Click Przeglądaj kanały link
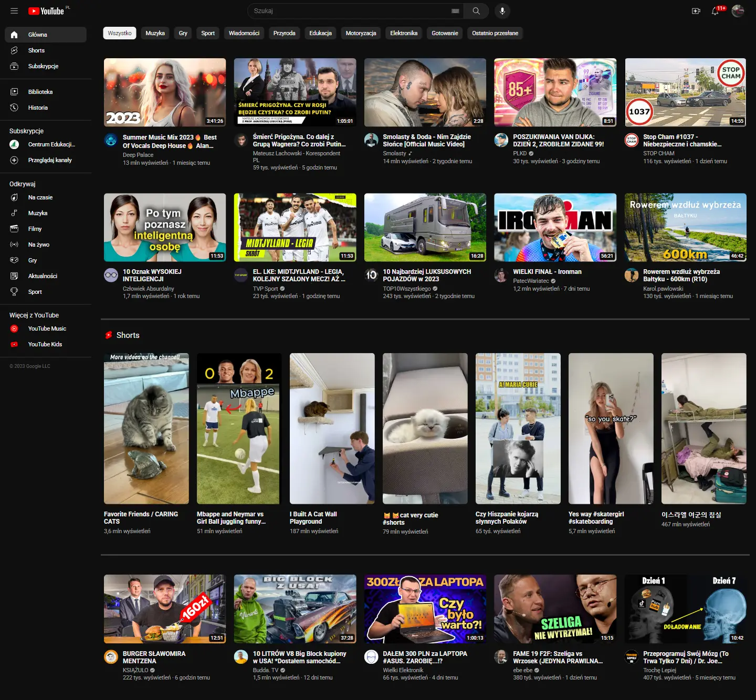The width and height of the screenshot is (756, 700). click(50, 160)
